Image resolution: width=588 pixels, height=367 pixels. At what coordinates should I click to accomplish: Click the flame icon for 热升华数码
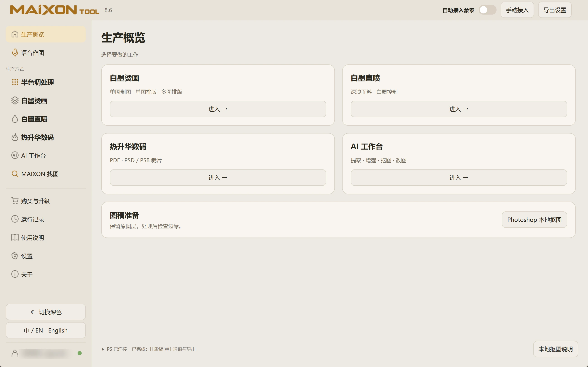(15, 137)
